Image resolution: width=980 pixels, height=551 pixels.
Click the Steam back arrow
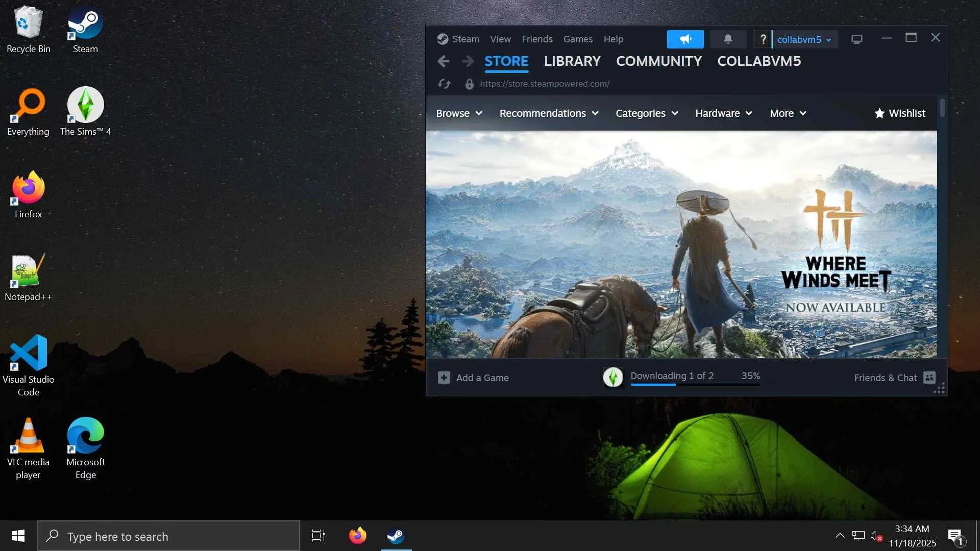click(443, 61)
